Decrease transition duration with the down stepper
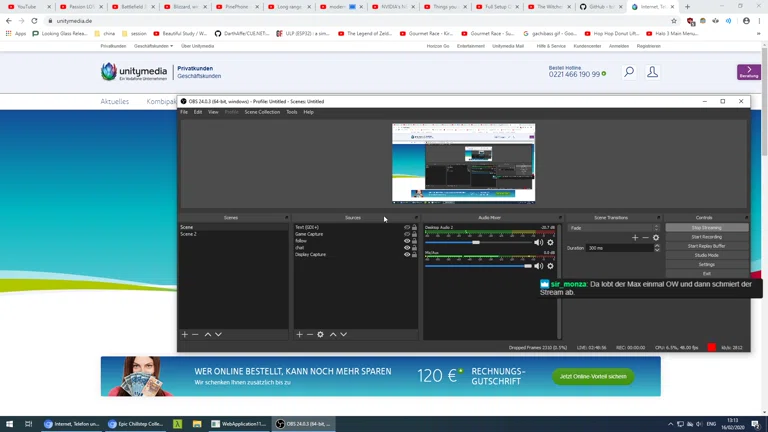Image resolution: width=768 pixels, height=432 pixels. [657, 250]
